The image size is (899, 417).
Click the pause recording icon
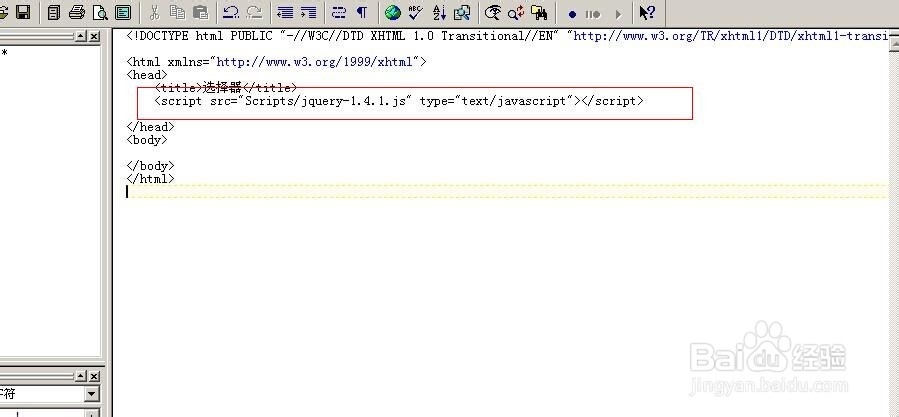(x=593, y=14)
